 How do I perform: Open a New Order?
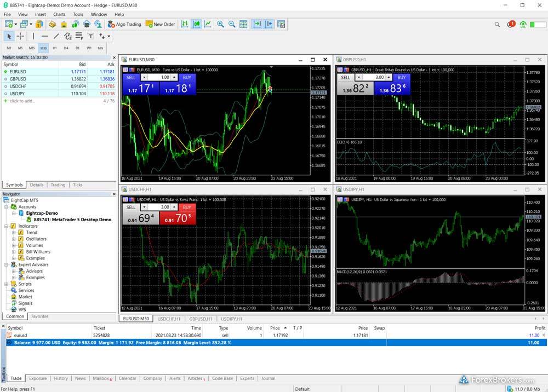click(161, 24)
